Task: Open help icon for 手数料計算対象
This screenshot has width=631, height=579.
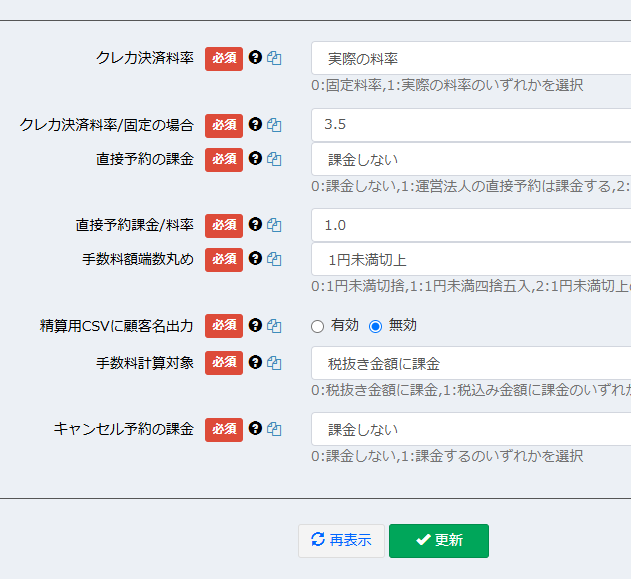Action: pos(255,362)
